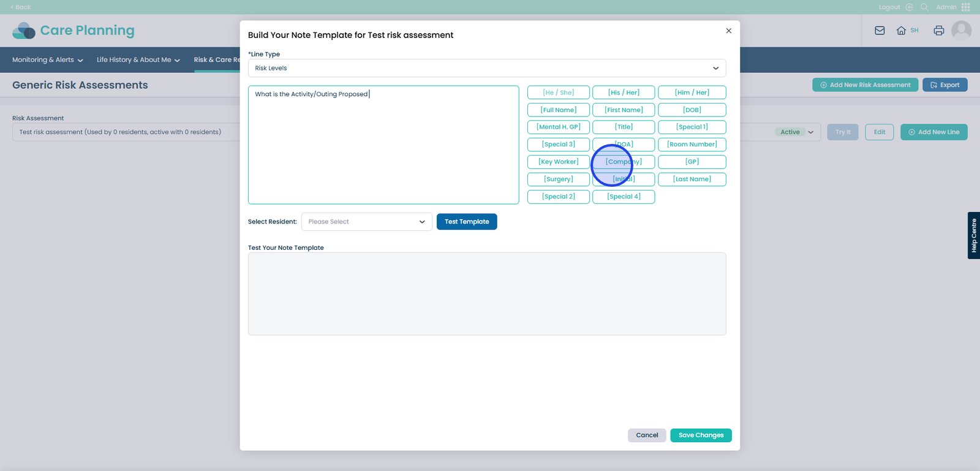Open the Help Centre side tab
Screen dimensions: 980x471
[x=974, y=236]
